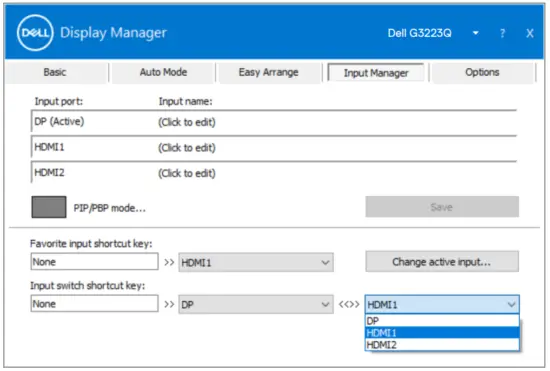Screen dimensions: 550x371
Task: Open PIP/PBP mode settings label
Action: pos(109,208)
